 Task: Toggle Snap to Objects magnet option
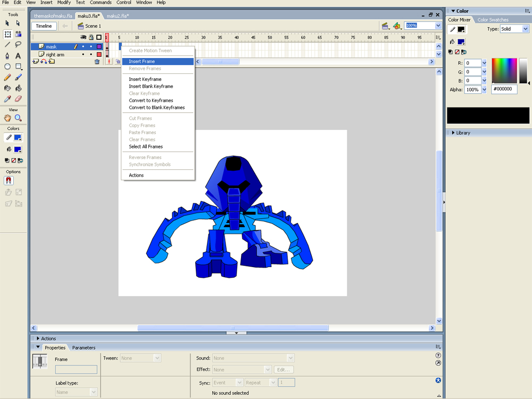[9, 181]
